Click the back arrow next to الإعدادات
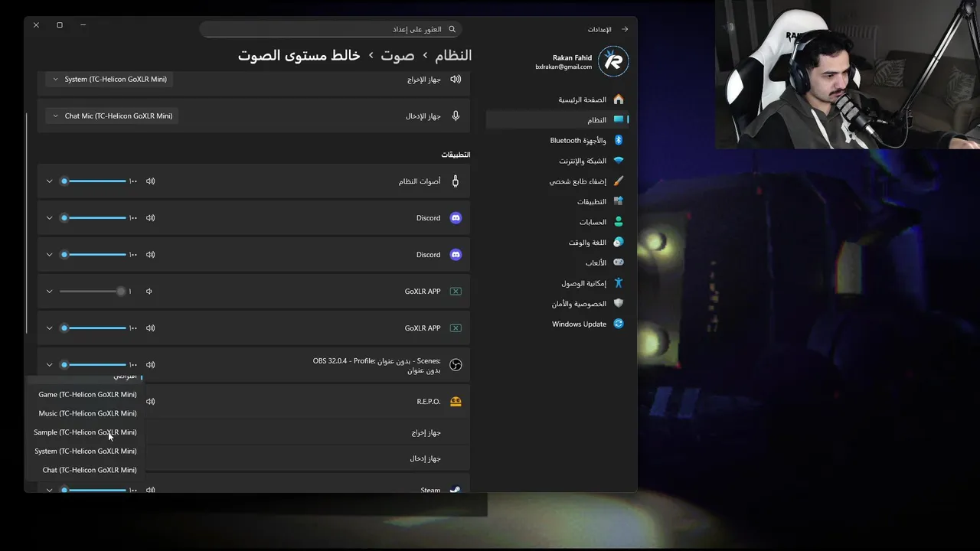The width and height of the screenshot is (980, 551). (x=625, y=29)
